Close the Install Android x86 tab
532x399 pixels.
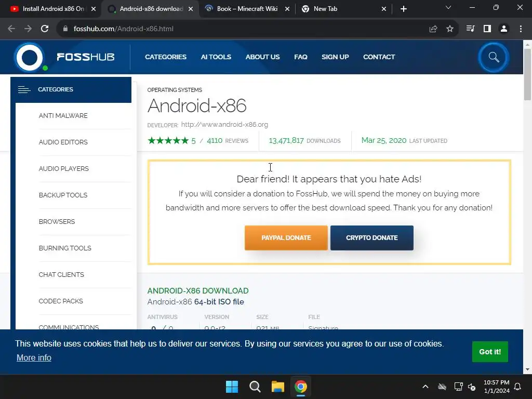[94, 9]
